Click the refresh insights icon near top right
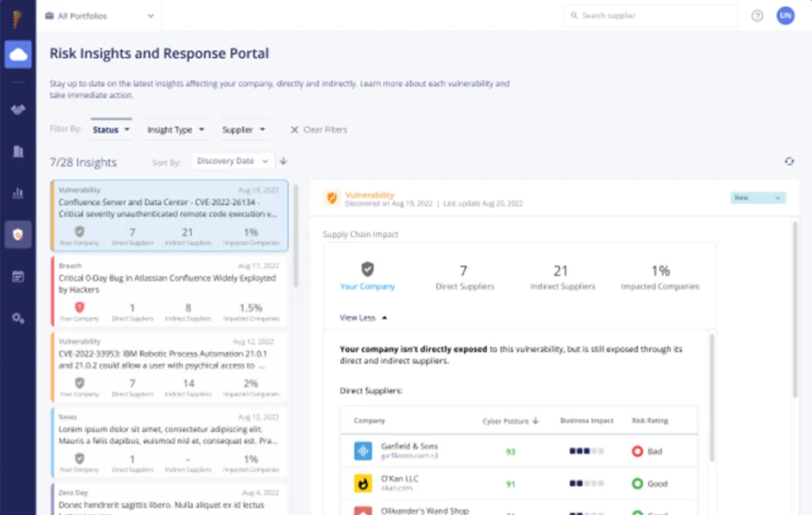 coord(789,161)
